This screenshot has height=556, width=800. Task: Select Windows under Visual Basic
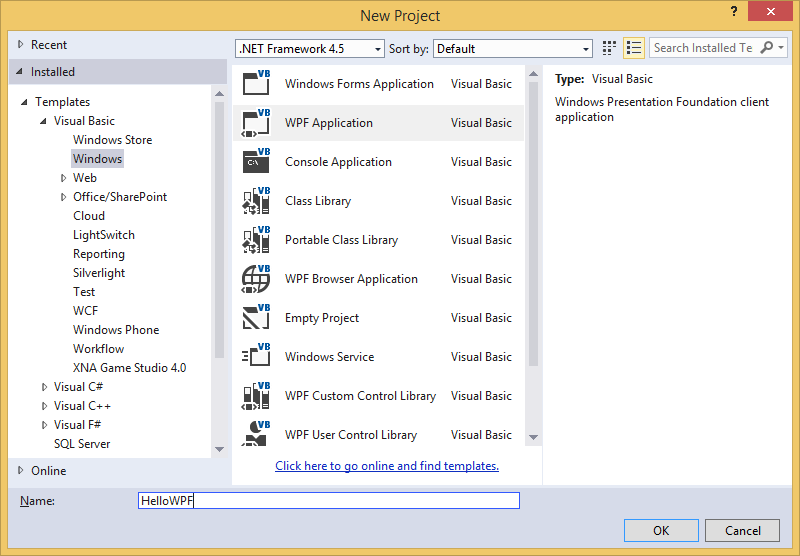97,159
